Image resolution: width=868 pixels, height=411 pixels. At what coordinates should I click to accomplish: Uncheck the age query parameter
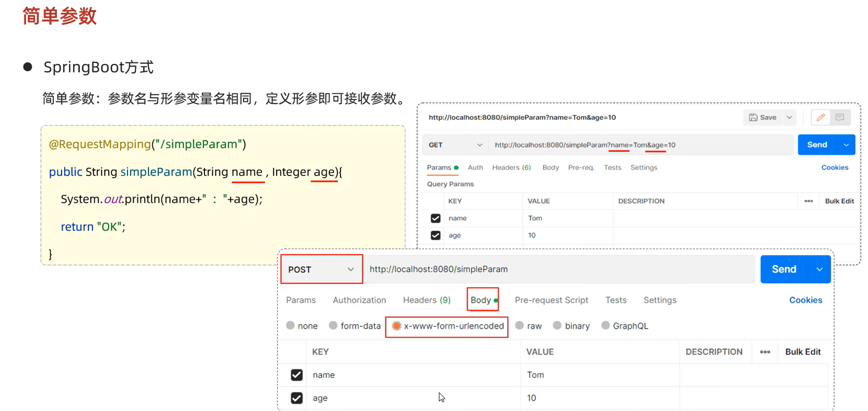point(435,235)
